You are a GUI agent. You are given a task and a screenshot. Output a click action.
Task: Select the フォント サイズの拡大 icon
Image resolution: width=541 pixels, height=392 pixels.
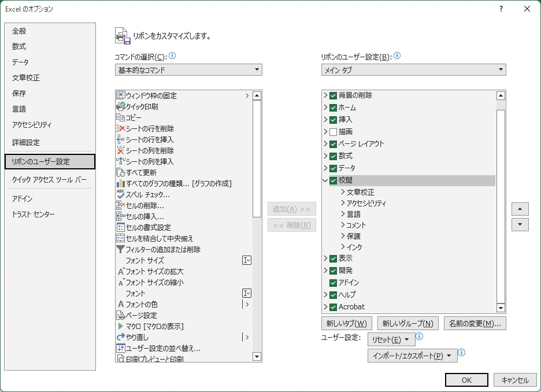121,271
